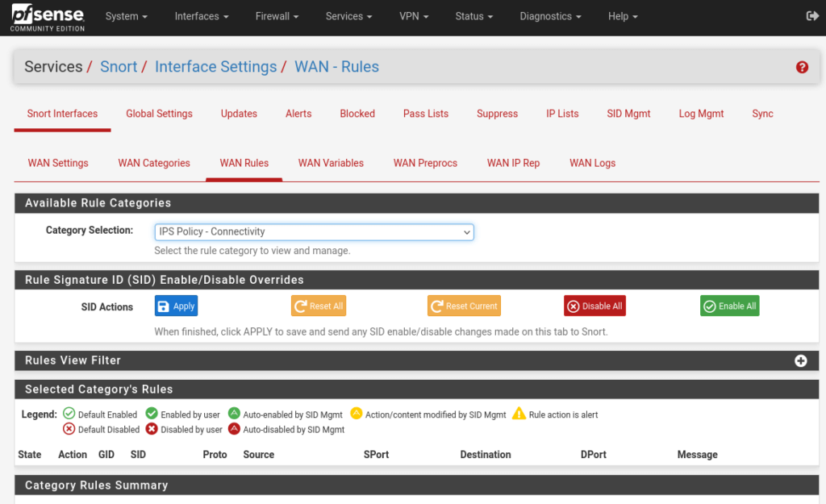Open the WAN IP Rep tab
This screenshot has height=504, width=826.
pyautogui.click(x=513, y=163)
